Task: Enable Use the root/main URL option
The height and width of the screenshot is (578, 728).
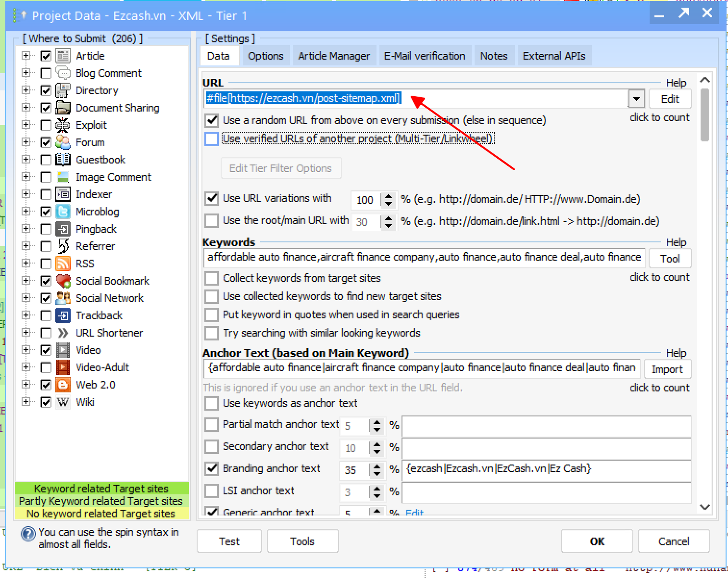Action: 212,221
